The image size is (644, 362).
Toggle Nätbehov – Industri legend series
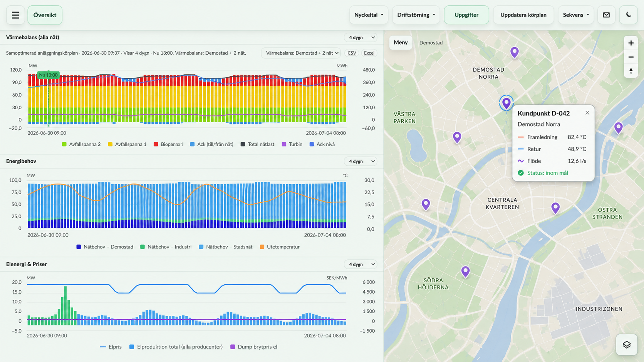pyautogui.click(x=166, y=247)
